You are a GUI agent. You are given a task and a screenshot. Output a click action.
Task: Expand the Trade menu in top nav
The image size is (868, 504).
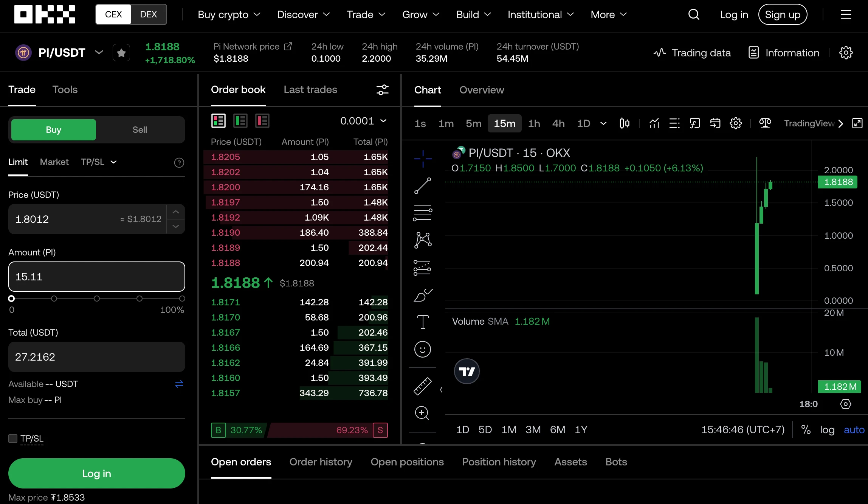pyautogui.click(x=366, y=14)
